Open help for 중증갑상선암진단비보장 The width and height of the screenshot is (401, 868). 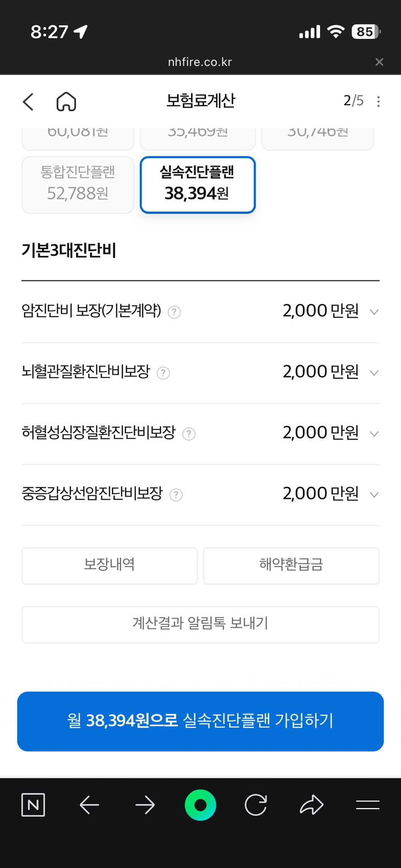tap(176, 495)
